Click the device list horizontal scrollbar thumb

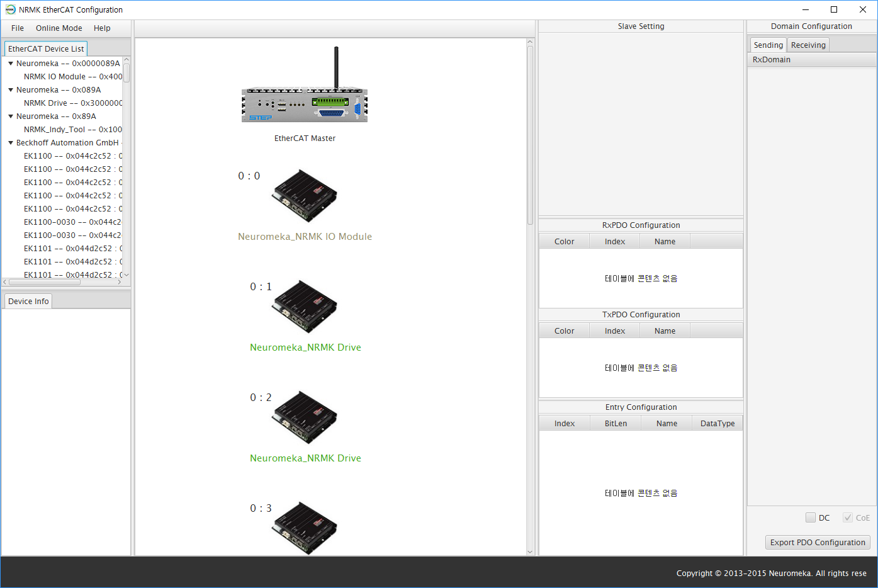(x=45, y=282)
